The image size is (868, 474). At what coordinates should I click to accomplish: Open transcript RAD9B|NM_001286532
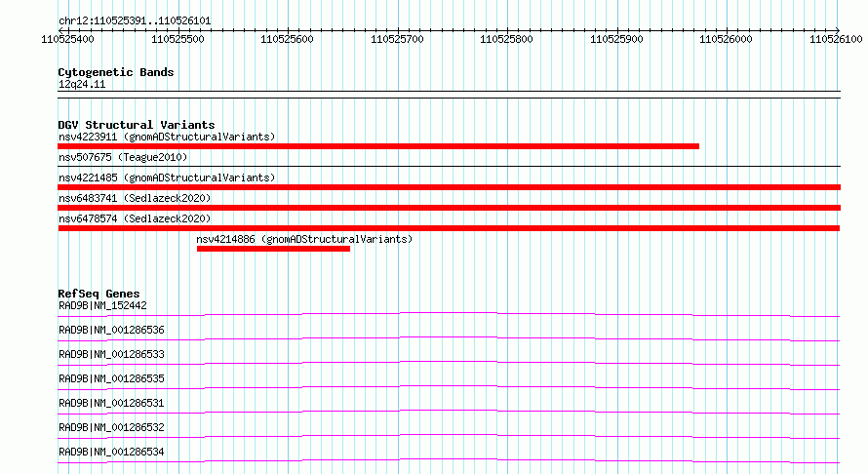point(111,427)
